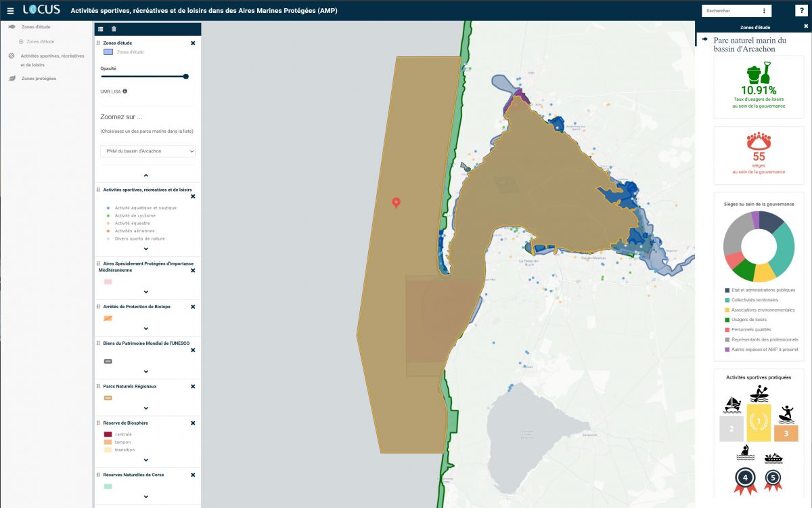Select Zones d'étude sub-item in sidebar
This screenshot has height=508, width=812.
(x=41, y=41)
